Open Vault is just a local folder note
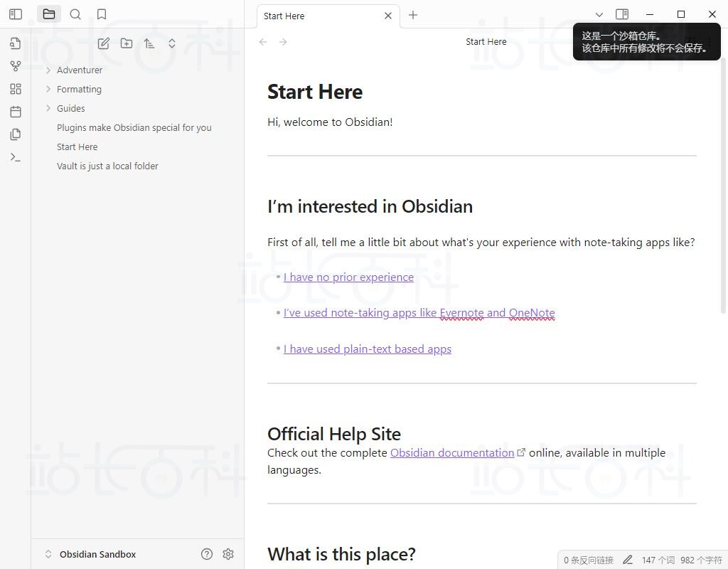This screenshot has height=569, width=728. (107, 166)
